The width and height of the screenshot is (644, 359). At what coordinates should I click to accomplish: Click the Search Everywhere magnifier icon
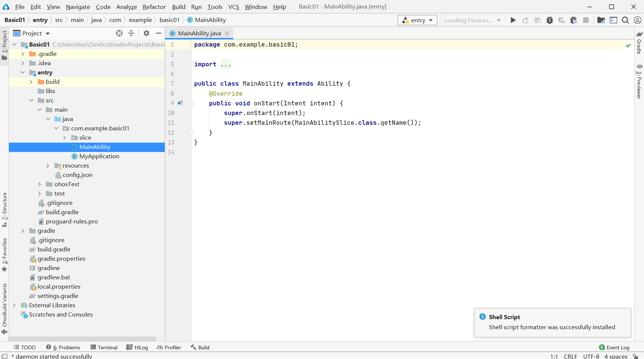625,20
